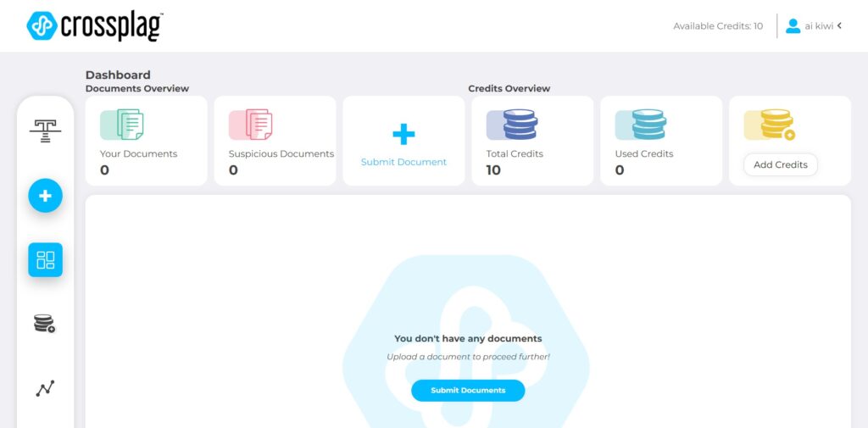Expand the ai kiwi user menu chevron
Image resolution: width=868 pixels, height=428 pixels.
coord(840,25)
